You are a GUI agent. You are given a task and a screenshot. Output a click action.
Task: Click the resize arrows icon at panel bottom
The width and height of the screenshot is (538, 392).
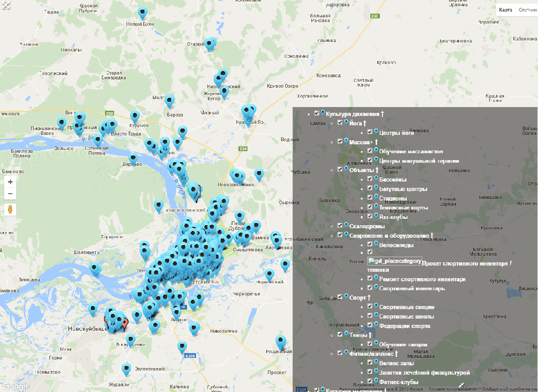[461, 386]
